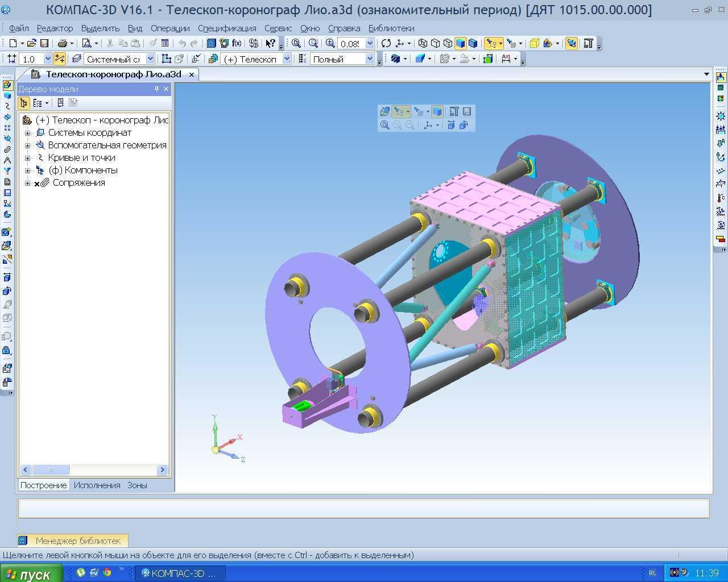Click the Rotate view tool icon

[x=386, y=43]
